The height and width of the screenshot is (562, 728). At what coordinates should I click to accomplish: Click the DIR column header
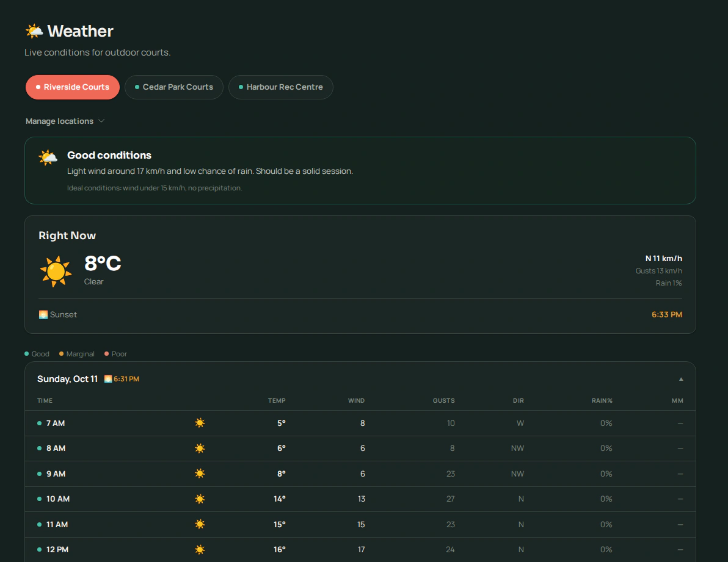pos(519,401)
